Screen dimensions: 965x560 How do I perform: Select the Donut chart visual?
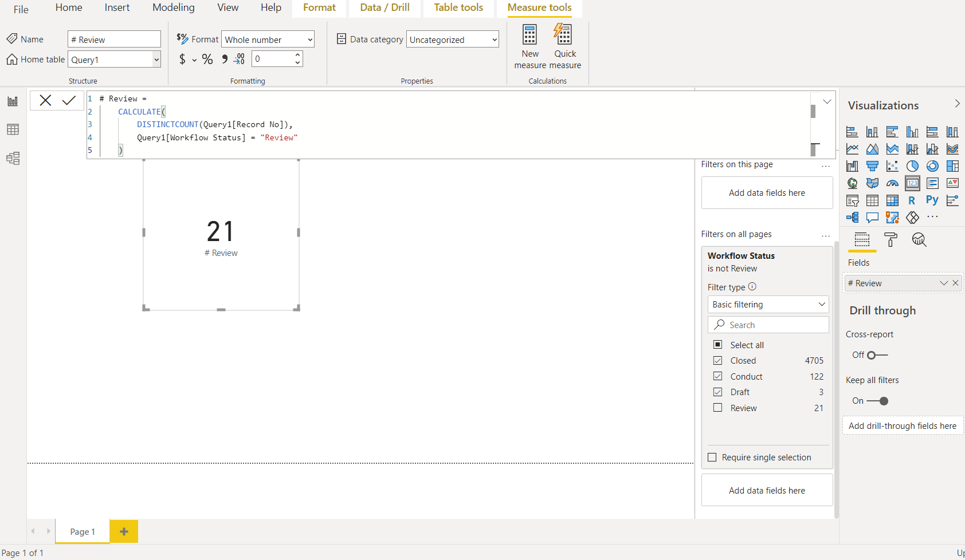tap(932, 166)
